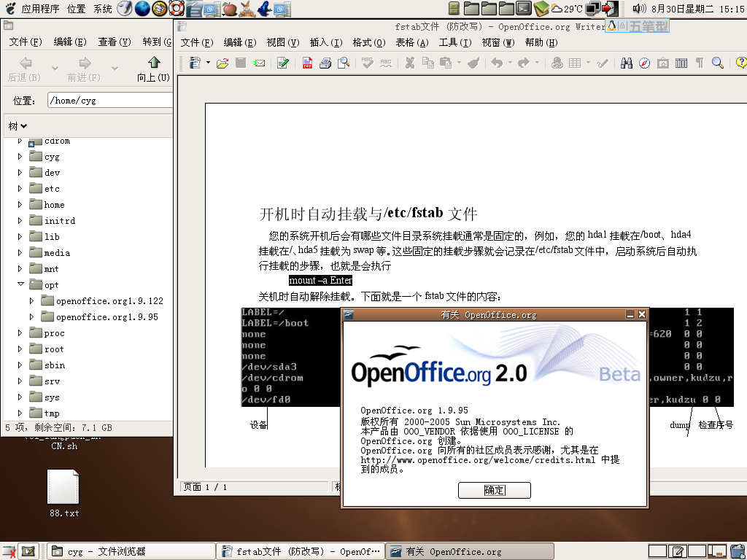Toggle the Edit file mode icon
The width and height of the screenshot is (747, 560).
(x=283, y=63)
